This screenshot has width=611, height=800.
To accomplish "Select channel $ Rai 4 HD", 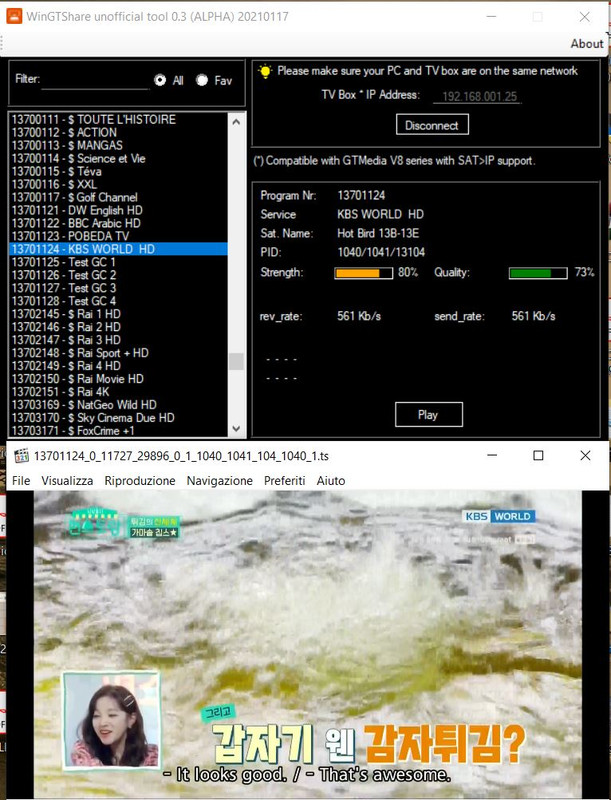I will click(x=119, y=366).
